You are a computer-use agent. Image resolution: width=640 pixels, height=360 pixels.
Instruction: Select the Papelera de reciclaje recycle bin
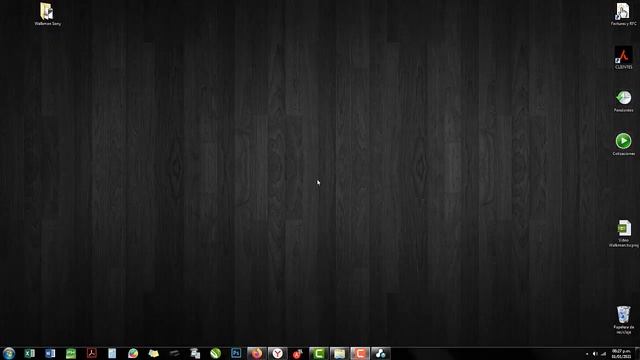pyautogui.click(x=623, y=320)
